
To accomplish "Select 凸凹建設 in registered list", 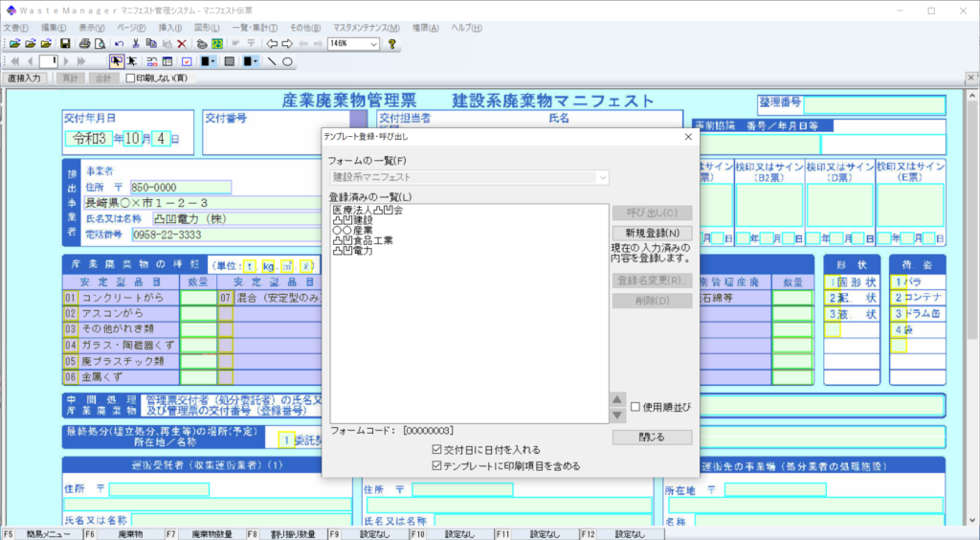I will coord(352,220).
